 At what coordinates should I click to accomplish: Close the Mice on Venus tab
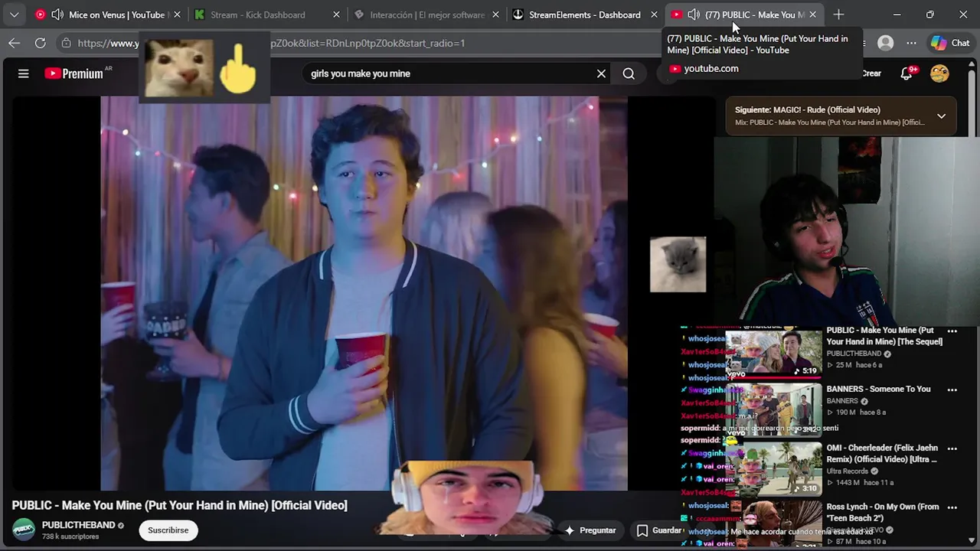click(x=177, y=15)
